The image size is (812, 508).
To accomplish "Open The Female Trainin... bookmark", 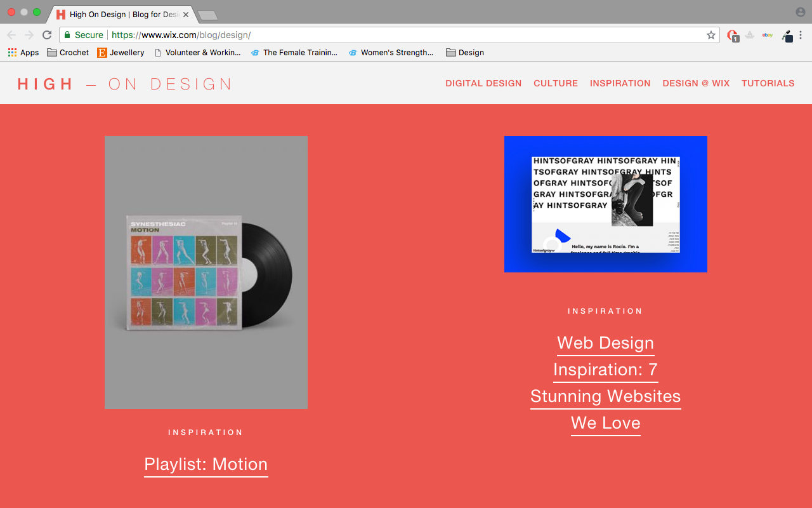I will [x=294, y=53].
